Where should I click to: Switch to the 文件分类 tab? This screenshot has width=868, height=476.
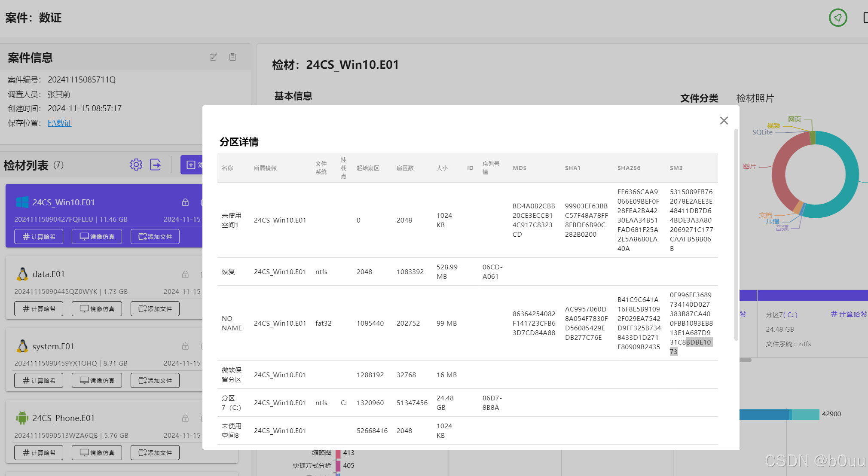pos(699,98)
